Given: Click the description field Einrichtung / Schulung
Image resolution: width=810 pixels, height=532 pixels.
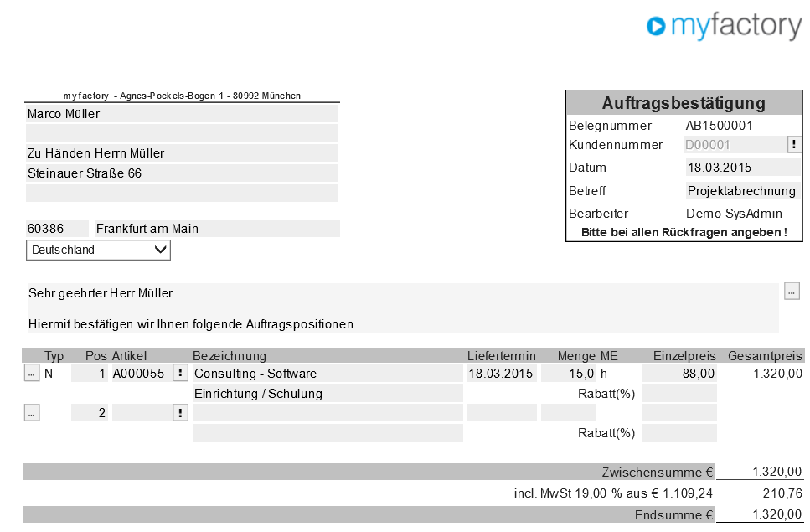Looking at the screenshot, I should point(328,393).
